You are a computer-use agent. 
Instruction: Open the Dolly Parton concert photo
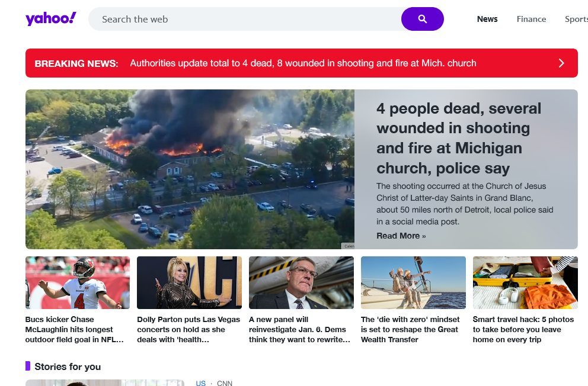tap(189, 282)
